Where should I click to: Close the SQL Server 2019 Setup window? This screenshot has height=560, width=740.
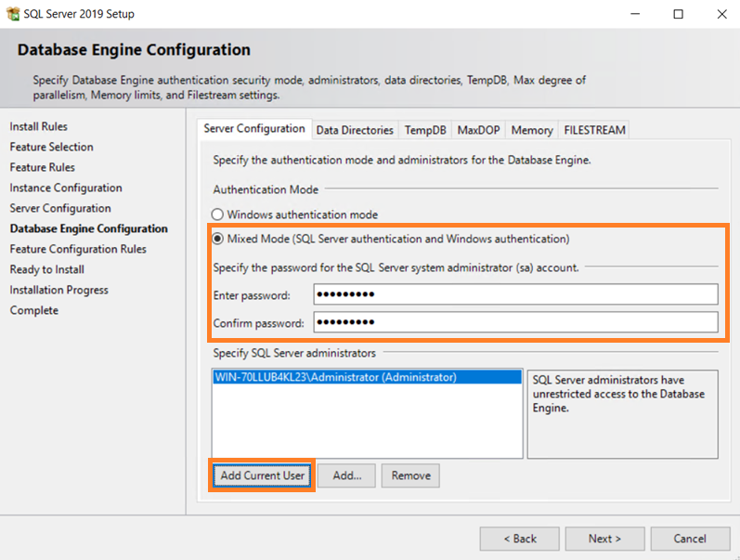point(721,14)
